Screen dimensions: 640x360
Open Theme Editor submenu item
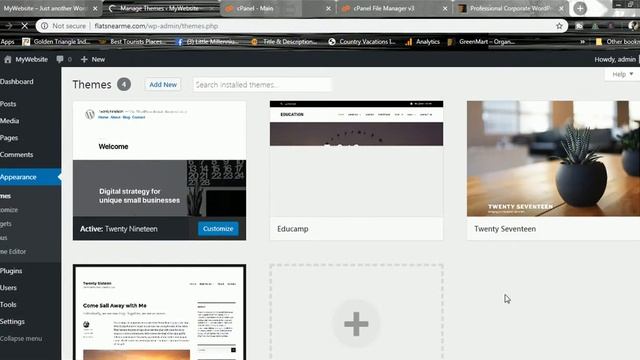tap(13, 252)
